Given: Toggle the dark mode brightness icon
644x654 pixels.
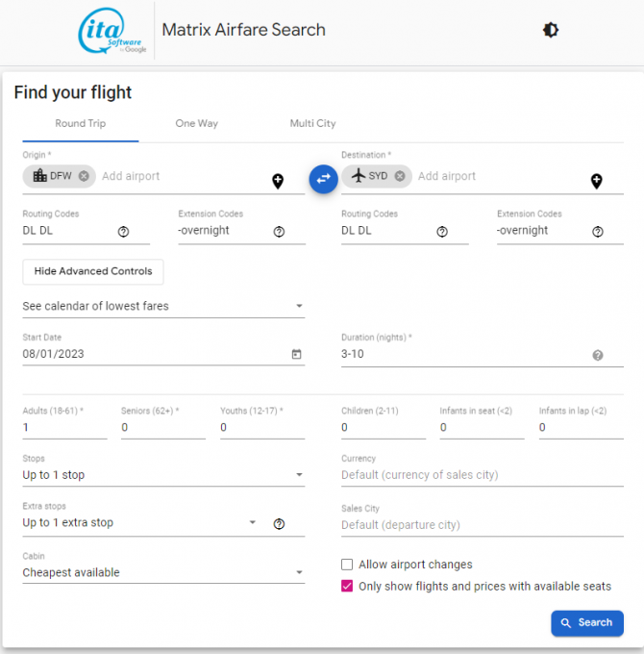Looking at the screenshot, I should [x=550, y=30].
